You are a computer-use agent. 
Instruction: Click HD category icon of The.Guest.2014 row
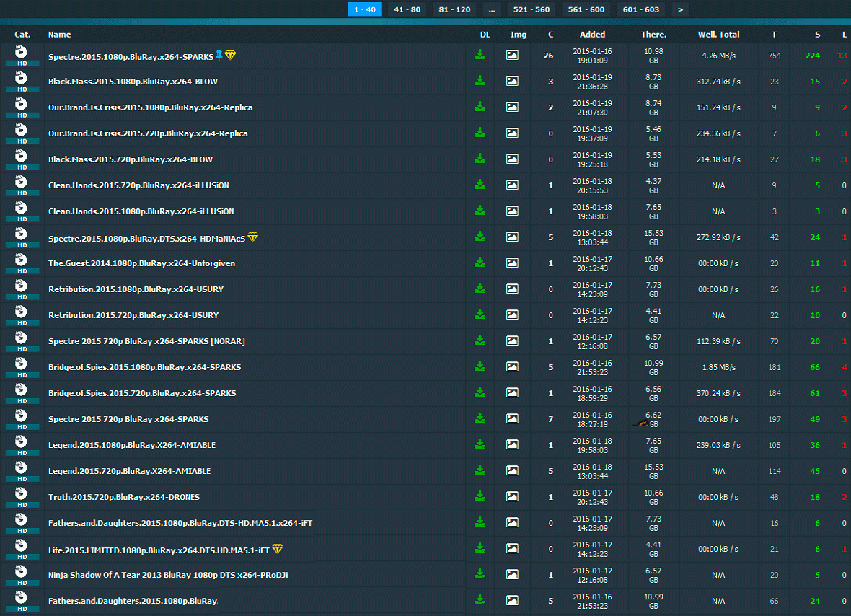coord(22,263)
